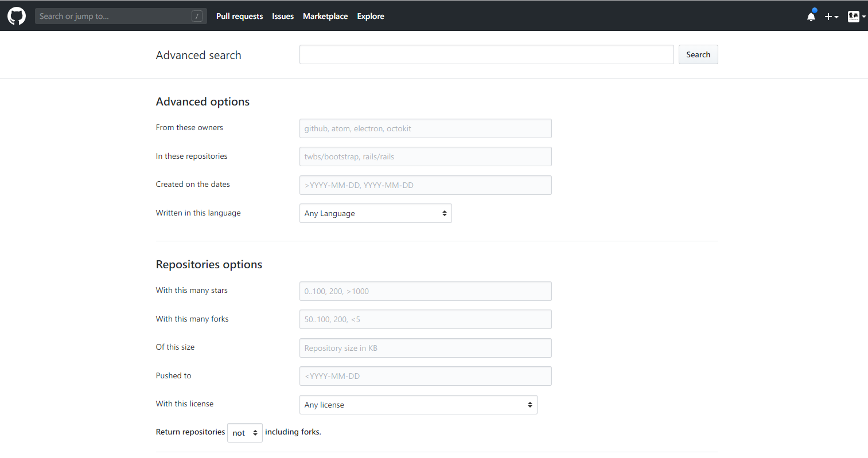Image resolution: width=868 pixels, height=458 pixels.
Task: Focus the 'With this many stars' field
Action: [x=426, y=291]
